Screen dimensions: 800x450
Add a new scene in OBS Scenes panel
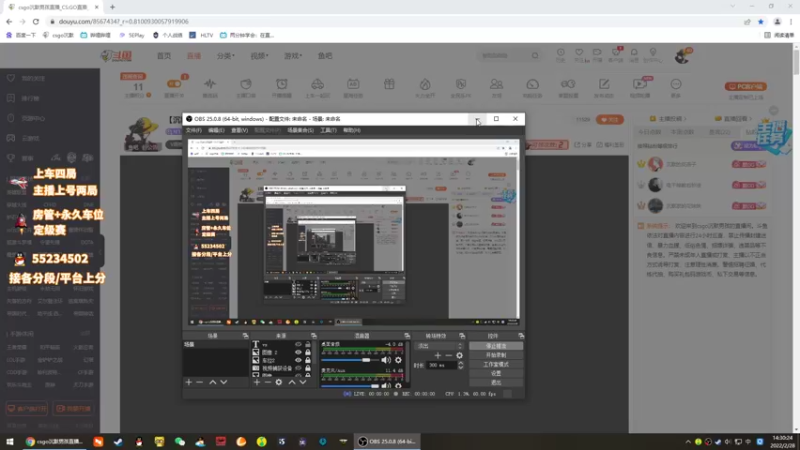tap(189, 382)
